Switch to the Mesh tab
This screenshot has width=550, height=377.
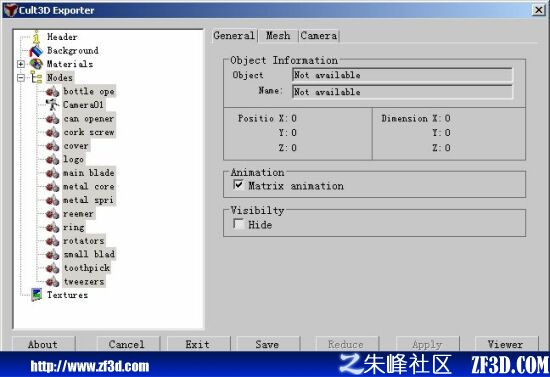coord(278,36)
